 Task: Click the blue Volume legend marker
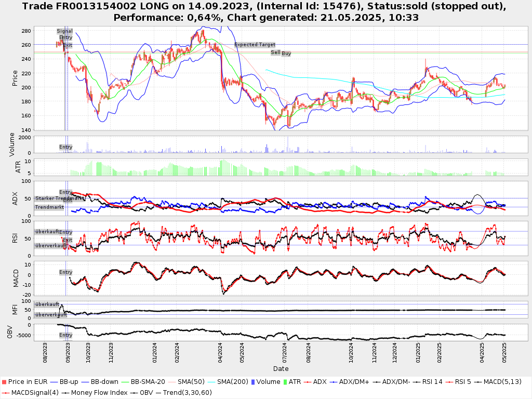point(252,382)
